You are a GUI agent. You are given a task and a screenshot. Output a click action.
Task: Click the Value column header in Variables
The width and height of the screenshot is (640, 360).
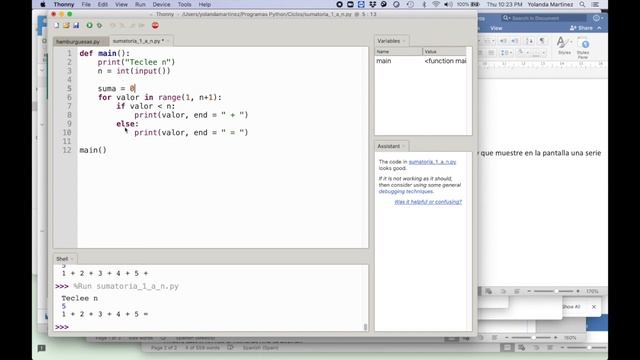coord(445,52)
